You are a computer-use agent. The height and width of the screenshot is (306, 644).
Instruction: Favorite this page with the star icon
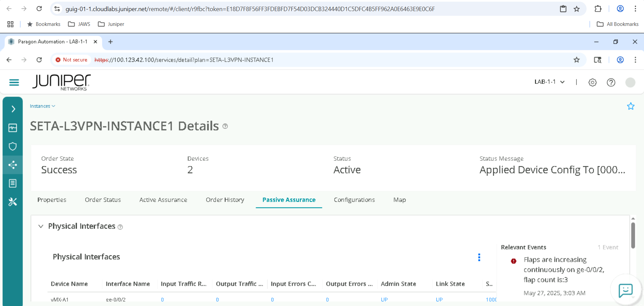tap(631, 106)
